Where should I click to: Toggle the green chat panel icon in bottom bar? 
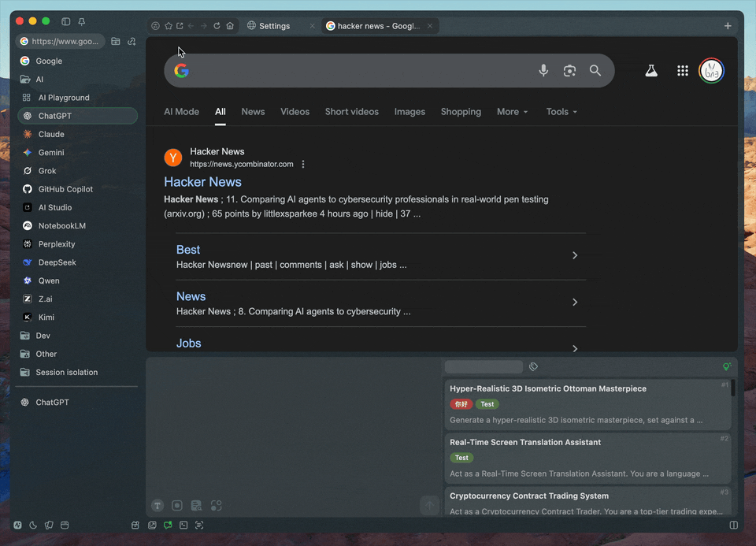pos(168,526)
